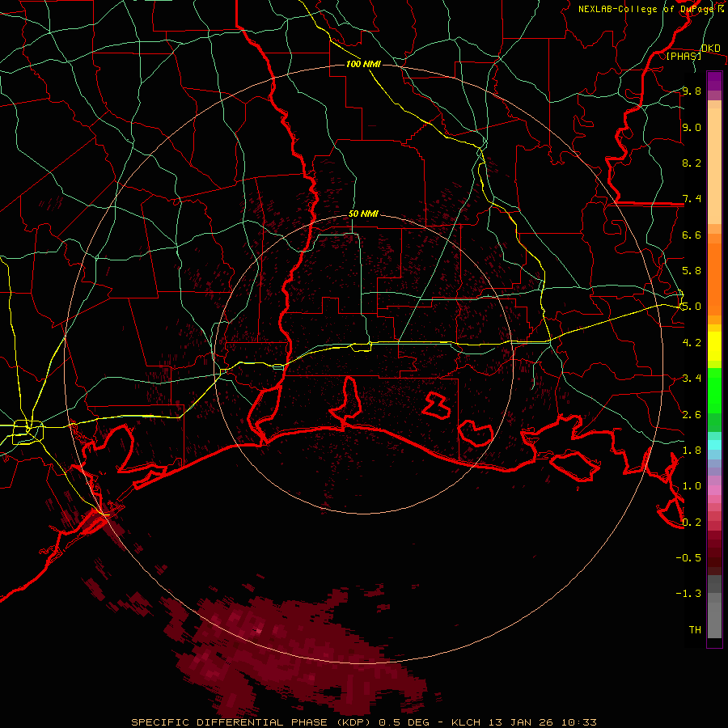Select the 0.2 scale value
The height and width of the screenshot is (728, 728).
[692, 523]
